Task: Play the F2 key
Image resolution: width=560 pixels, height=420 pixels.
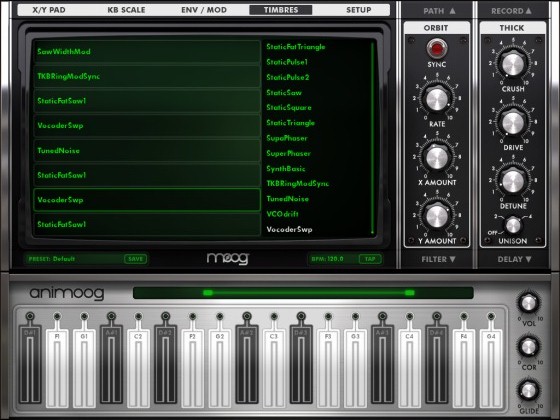Action: 192,368
